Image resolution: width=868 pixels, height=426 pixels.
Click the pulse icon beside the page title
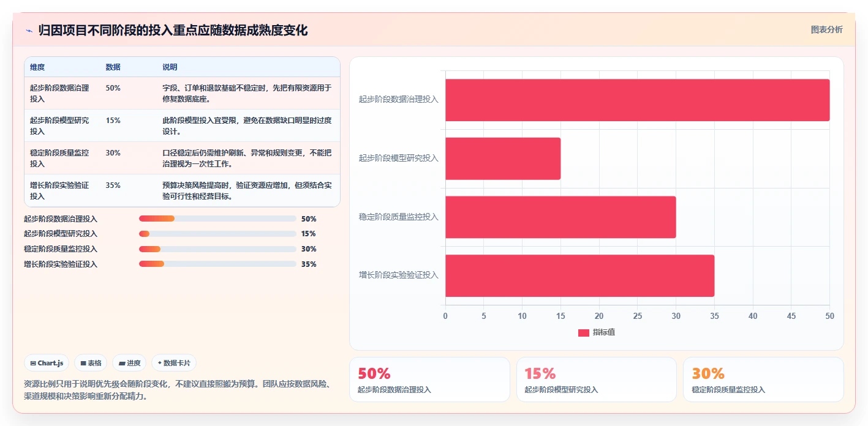pyautogui.click(x=29, y=31)
